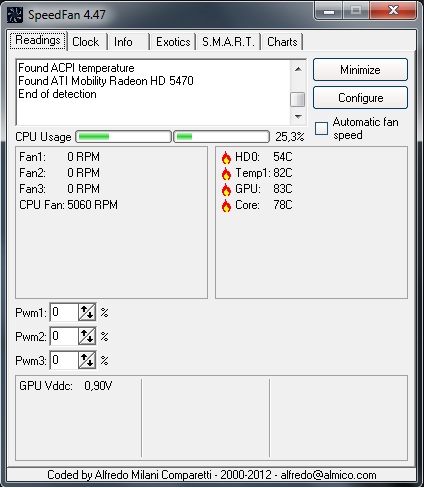Click the Pwm3 value field
Image resolution: width=424 pixels, height=488 pixels.
click(64, 360)
